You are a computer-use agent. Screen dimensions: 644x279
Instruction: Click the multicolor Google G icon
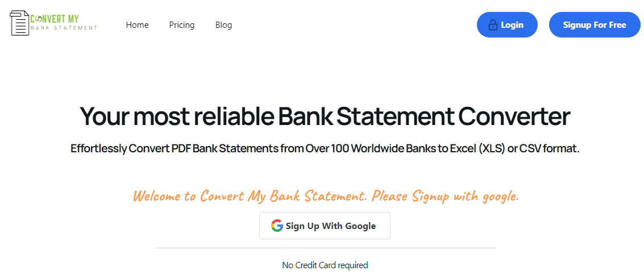[x=277, y=226]
